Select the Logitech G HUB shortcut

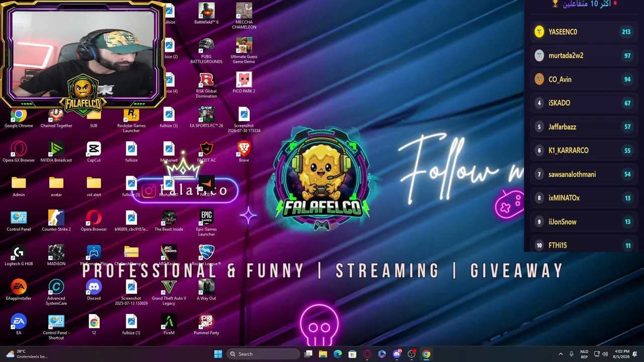19,256
